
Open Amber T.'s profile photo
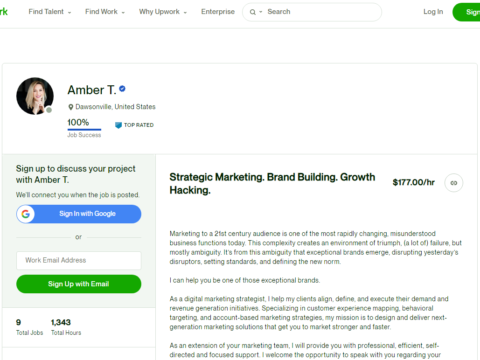point(35,96)
